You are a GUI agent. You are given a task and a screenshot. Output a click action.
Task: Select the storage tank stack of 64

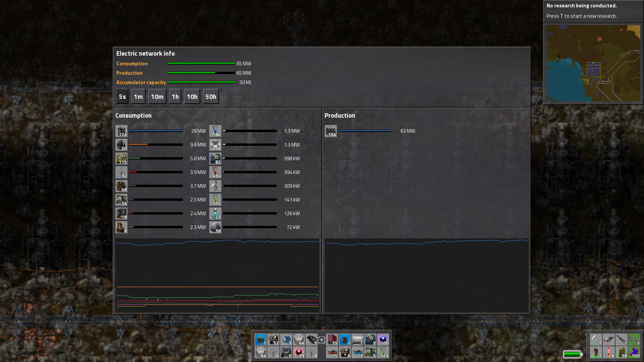pos(261,352)
